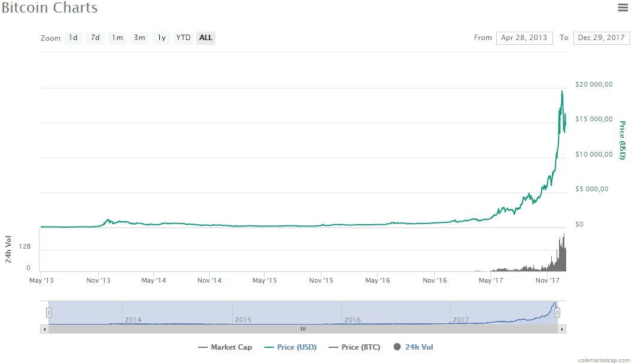Select the 1d zoom range
Screen dimensions: 632x364
[73, 38]
